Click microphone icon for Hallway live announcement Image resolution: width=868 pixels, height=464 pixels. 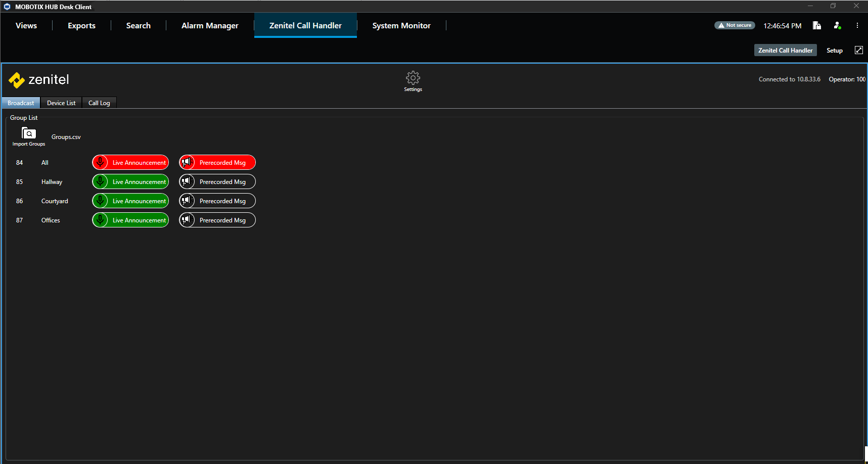[x=101, y=182]
